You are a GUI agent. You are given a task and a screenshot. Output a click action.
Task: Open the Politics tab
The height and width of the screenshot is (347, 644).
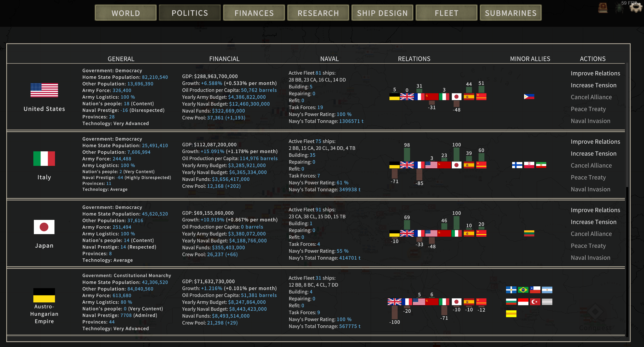[x=190, y=13]
